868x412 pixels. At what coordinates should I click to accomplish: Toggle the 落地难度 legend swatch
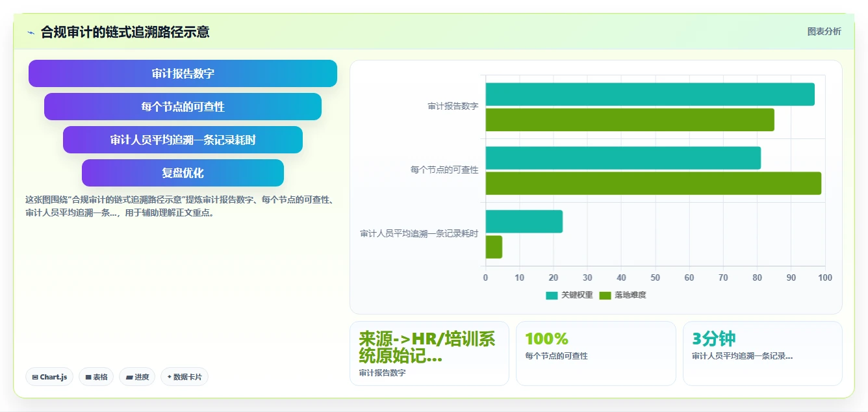tap(605, 295)
